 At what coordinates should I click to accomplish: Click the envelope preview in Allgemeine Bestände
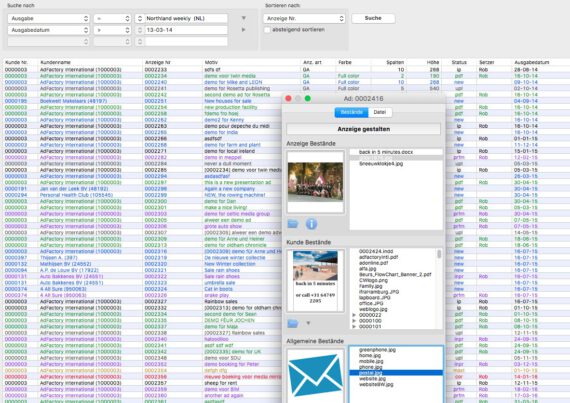315,376
